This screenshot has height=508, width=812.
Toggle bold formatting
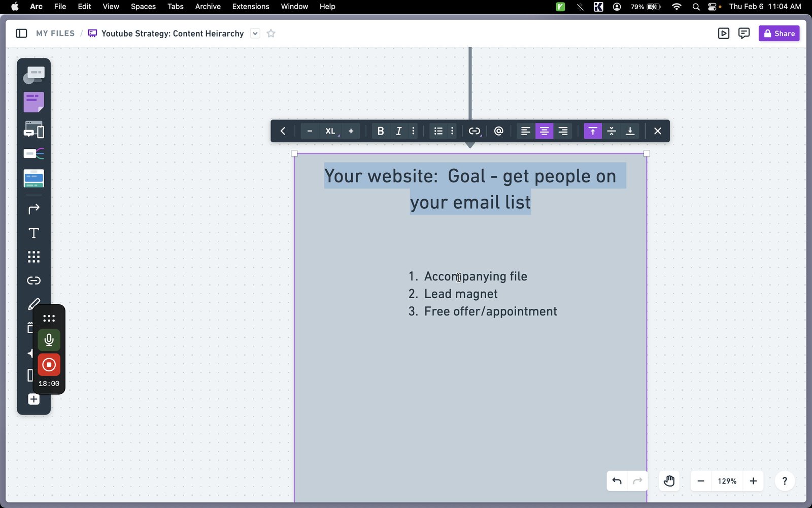coord(381,131)
